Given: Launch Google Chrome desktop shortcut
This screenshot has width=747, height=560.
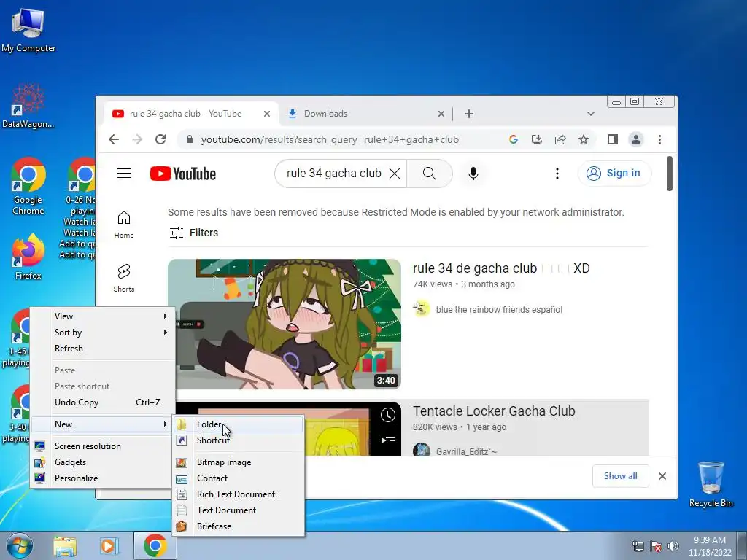Looking at the screenshot, I should [x=28, y=186].
